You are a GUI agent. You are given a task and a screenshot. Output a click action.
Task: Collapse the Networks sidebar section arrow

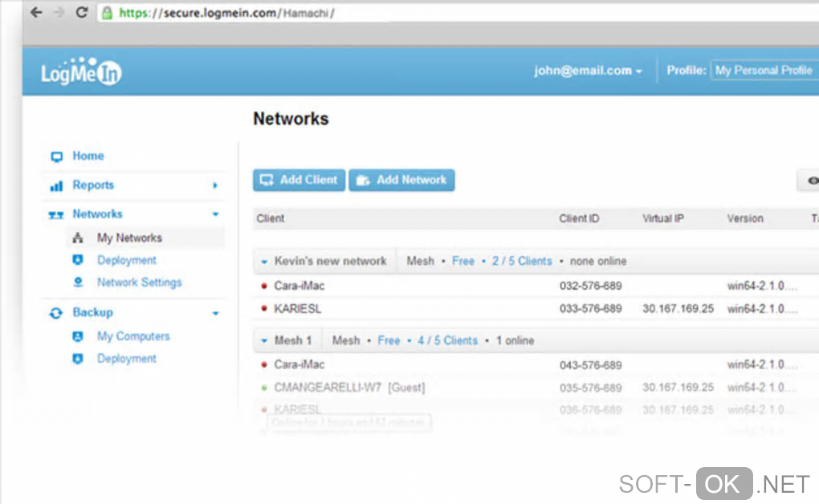pos(215,214)
